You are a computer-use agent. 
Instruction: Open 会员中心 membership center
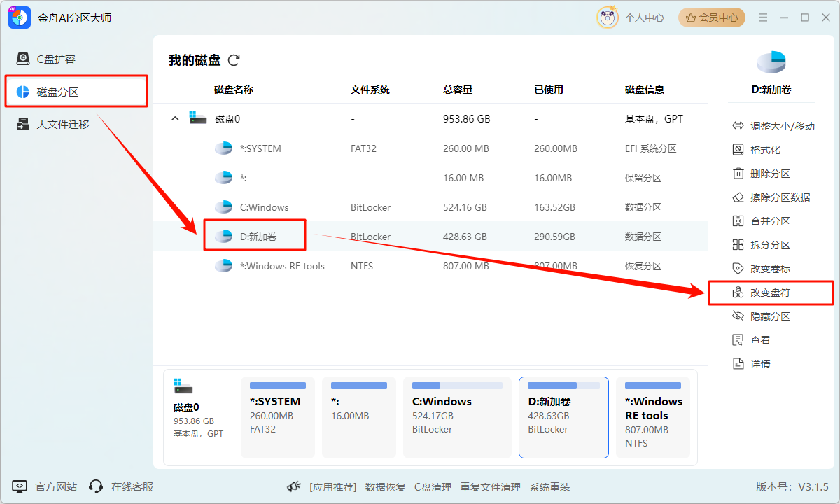coord(711,17)
